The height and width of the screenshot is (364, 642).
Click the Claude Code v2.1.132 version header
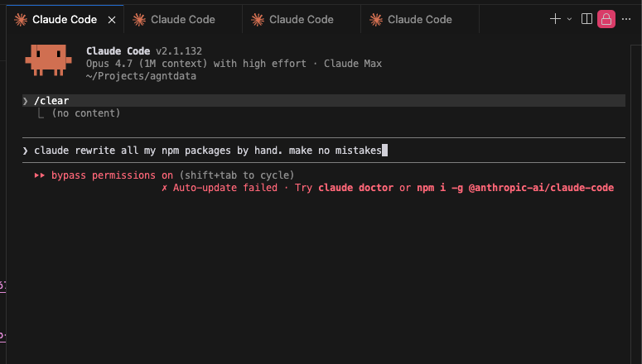pos(143,51)
